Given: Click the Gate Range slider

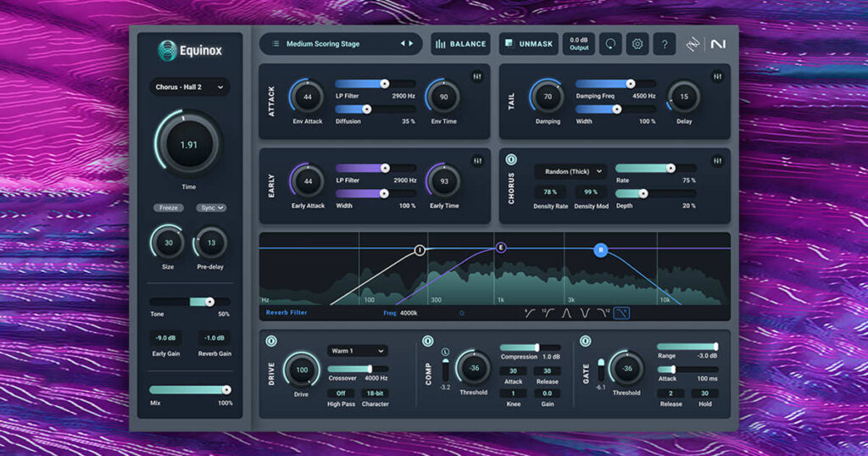Looking at the screenshot, I should (687, 347).
